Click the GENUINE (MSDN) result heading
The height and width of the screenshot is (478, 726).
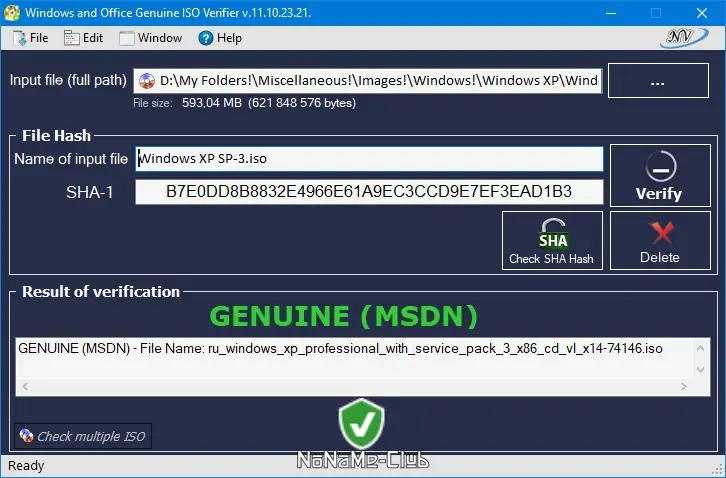[x=344, y=316]
